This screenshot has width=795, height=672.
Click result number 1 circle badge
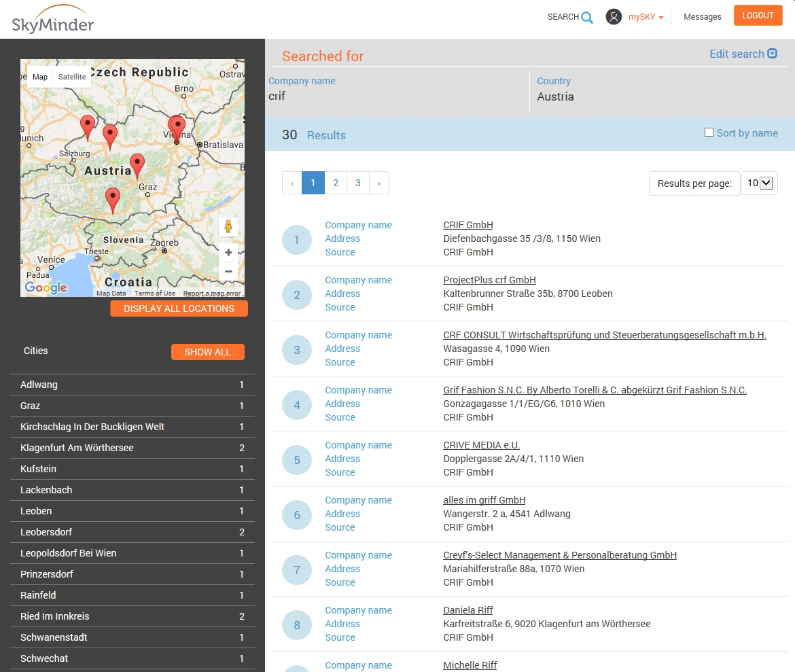tap(297, 240)
